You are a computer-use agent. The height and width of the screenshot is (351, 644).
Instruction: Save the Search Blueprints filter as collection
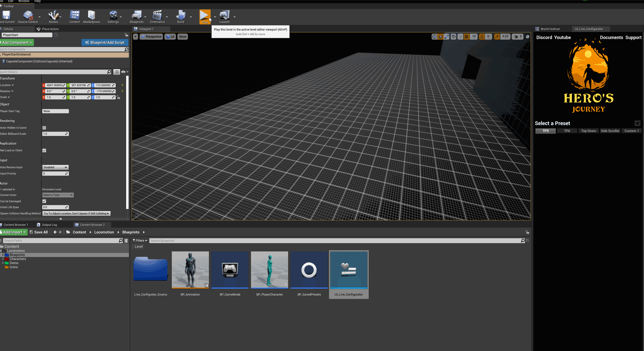tap(527, 241)
